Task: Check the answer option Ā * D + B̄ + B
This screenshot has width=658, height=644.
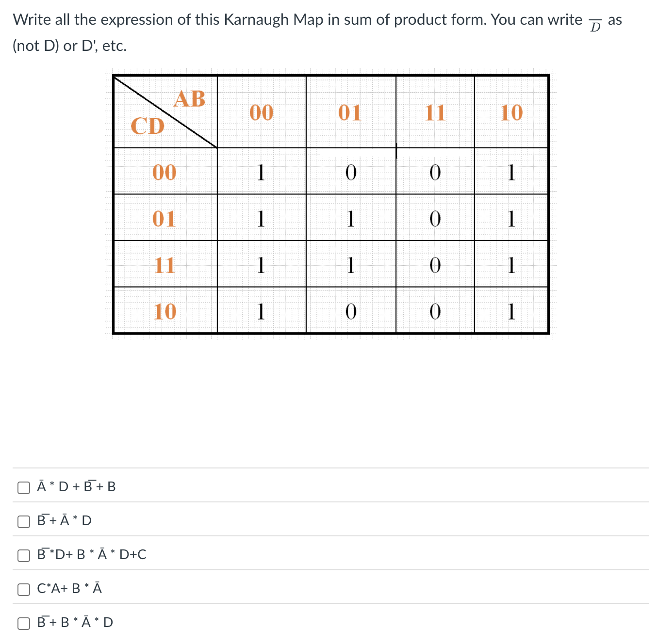Action: tap(24, 487)
